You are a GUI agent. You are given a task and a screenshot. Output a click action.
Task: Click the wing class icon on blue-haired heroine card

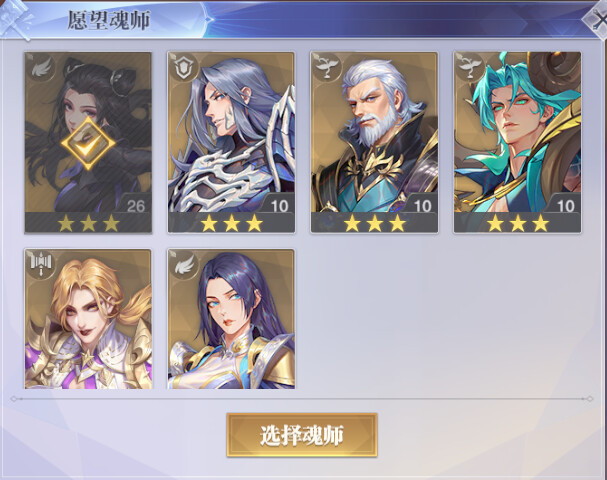pyautogui.click(x=184, y=264)
